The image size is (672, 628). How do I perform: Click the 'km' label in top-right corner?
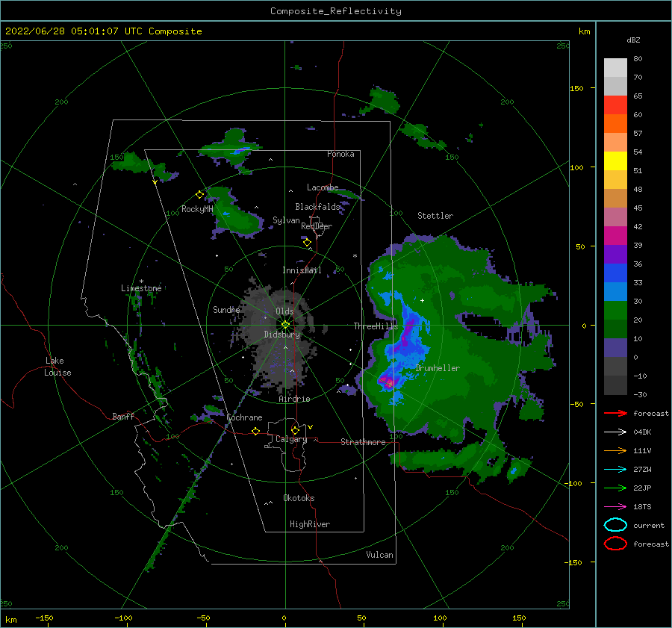coord(584,31)
